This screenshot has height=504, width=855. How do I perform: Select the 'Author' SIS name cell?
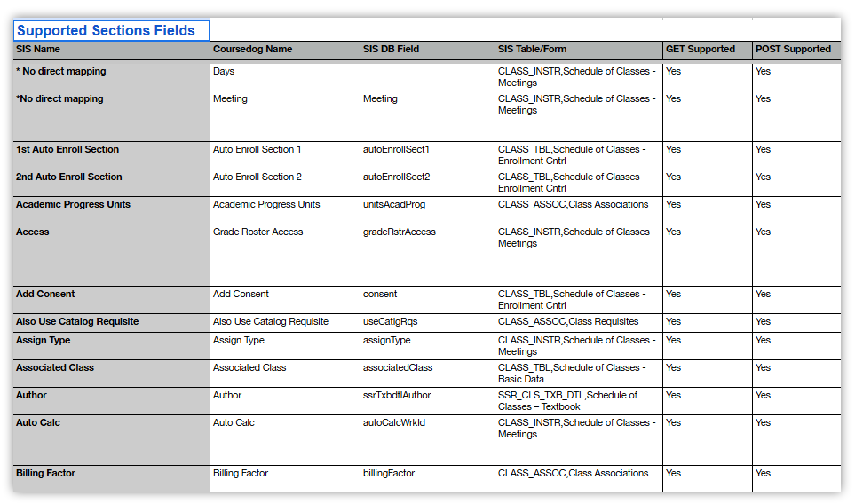click(111, 401)
